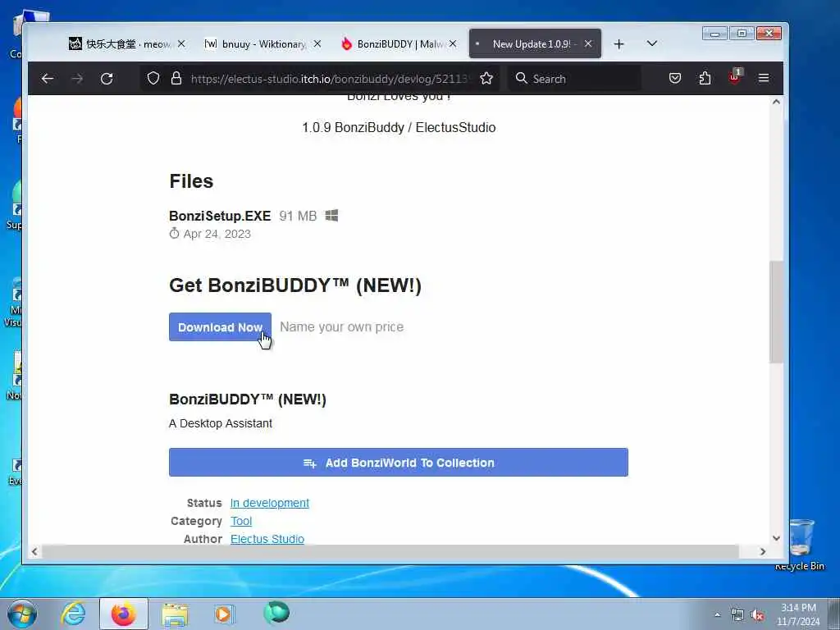Click the search magnifier icon
840x630 pixels.
(x=521, y=78)
